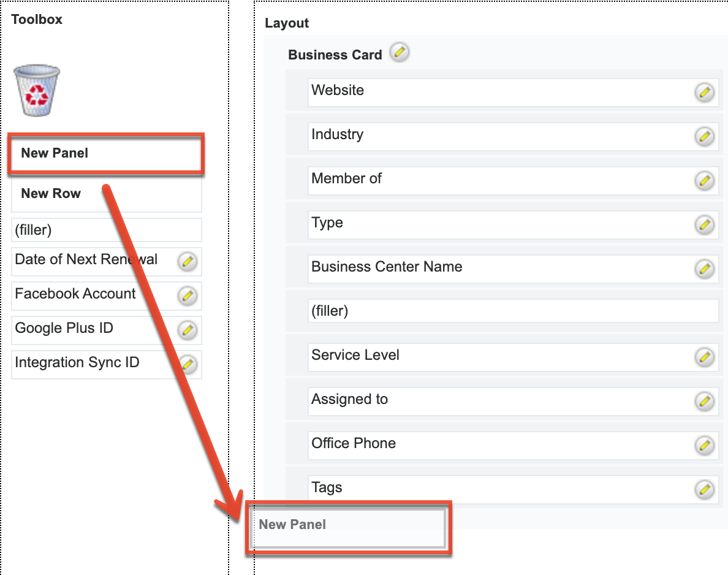Open the Member of field editor
The image size is (728, 575).
[704, 180]
